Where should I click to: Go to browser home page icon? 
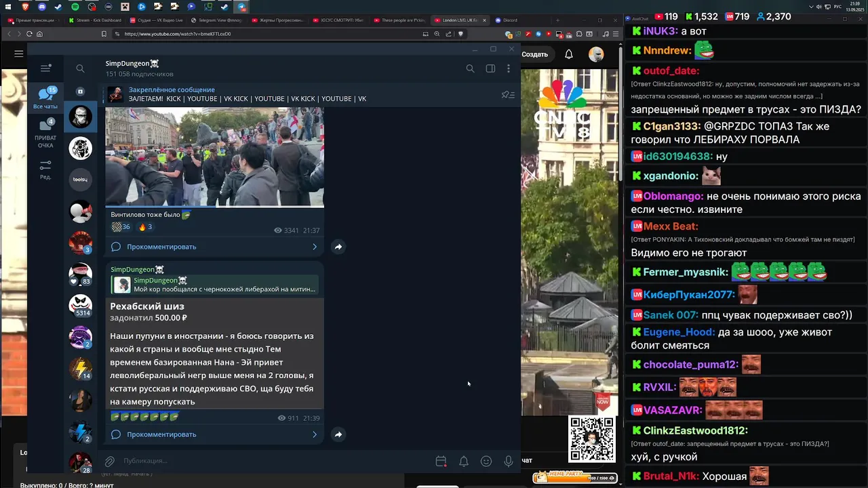point(39,34)
